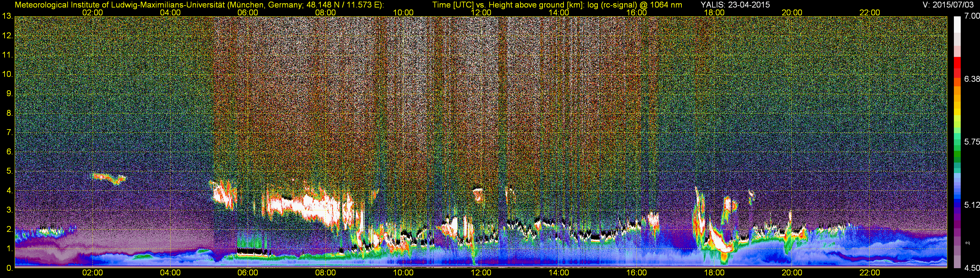Click the small 'eq' label beside the color scale

[x=968, y=242]
